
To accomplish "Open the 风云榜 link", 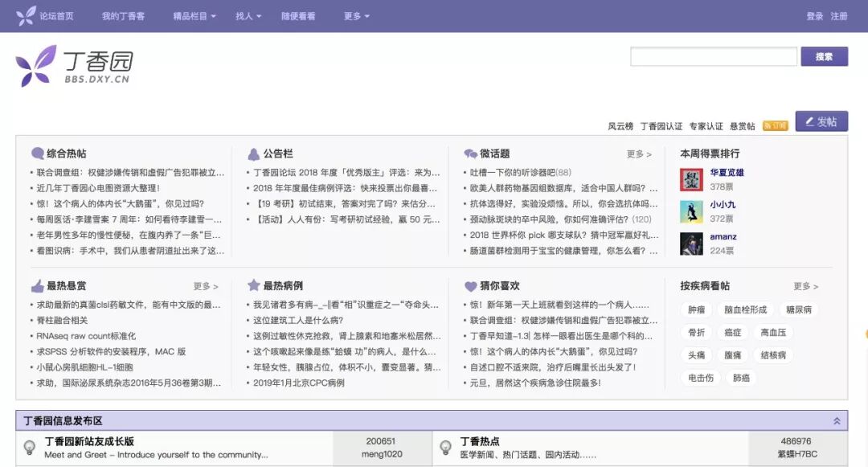I will 620,126.
